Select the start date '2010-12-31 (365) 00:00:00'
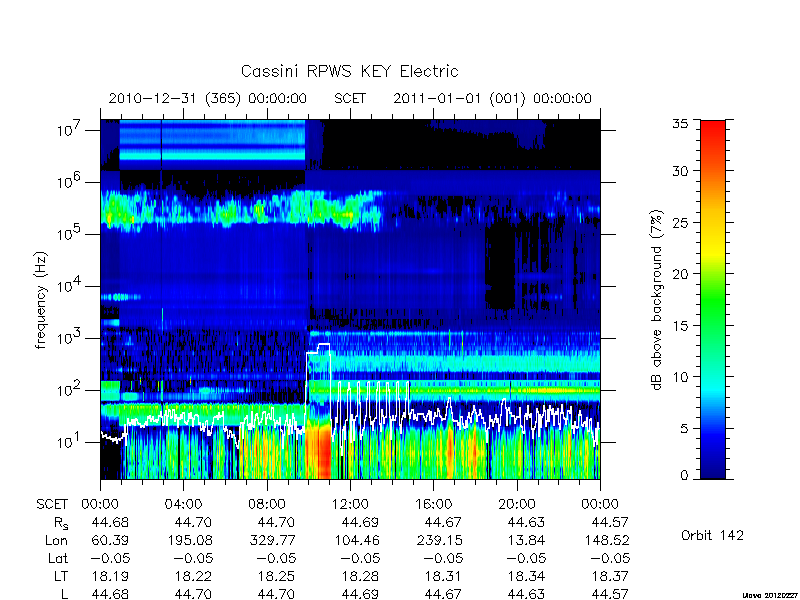Viewport: 800px width, 600px height. pos(207,98)
